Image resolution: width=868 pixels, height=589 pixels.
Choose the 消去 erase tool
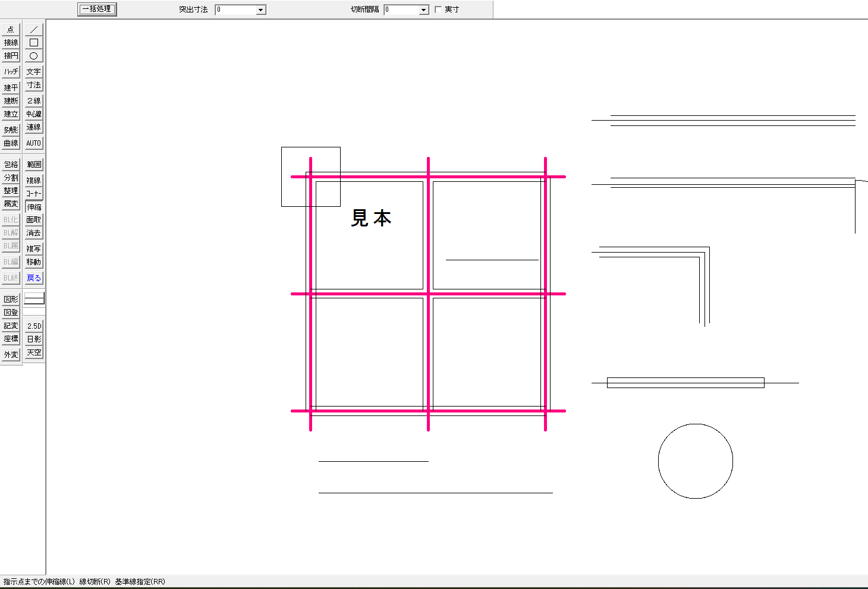click(34, 232)
